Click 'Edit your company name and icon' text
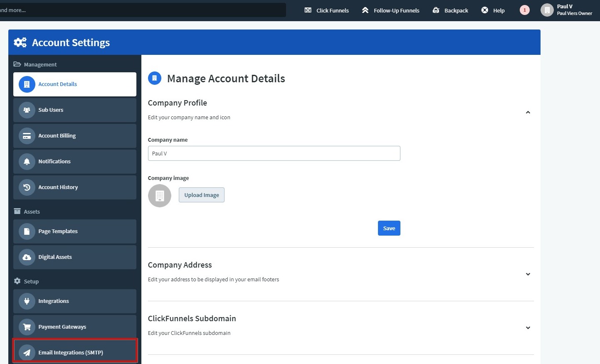The image size is (600, 364). (189, 118)
